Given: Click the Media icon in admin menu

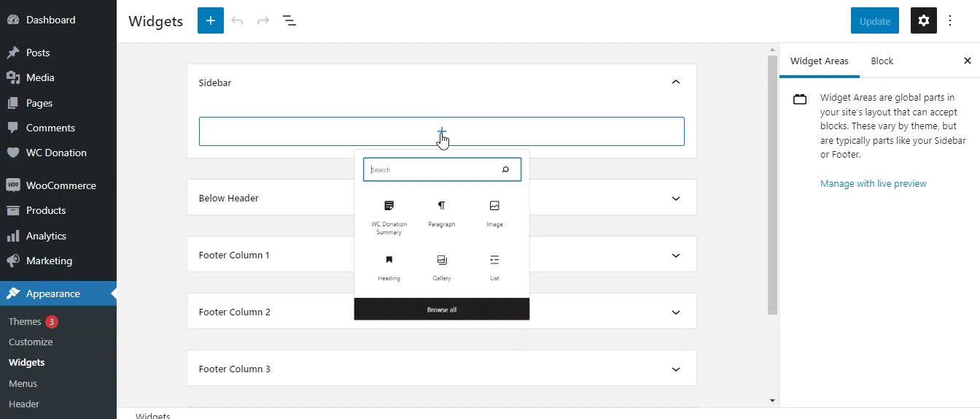Looking at the screenshot, I should click(x=13, y=77).
